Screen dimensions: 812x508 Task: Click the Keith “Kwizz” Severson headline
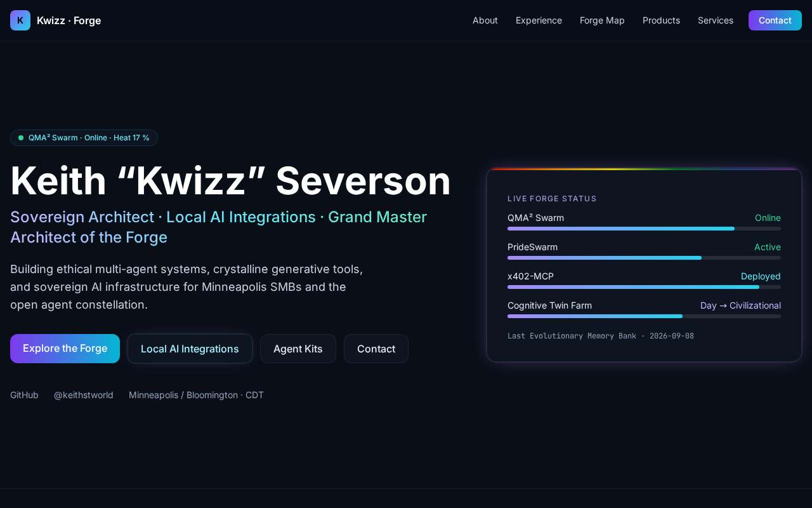(x=231, y=181)
